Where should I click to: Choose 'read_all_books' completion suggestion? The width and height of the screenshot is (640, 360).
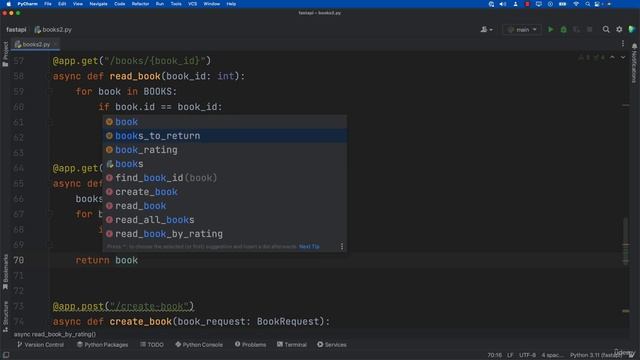tap(225, 220)
